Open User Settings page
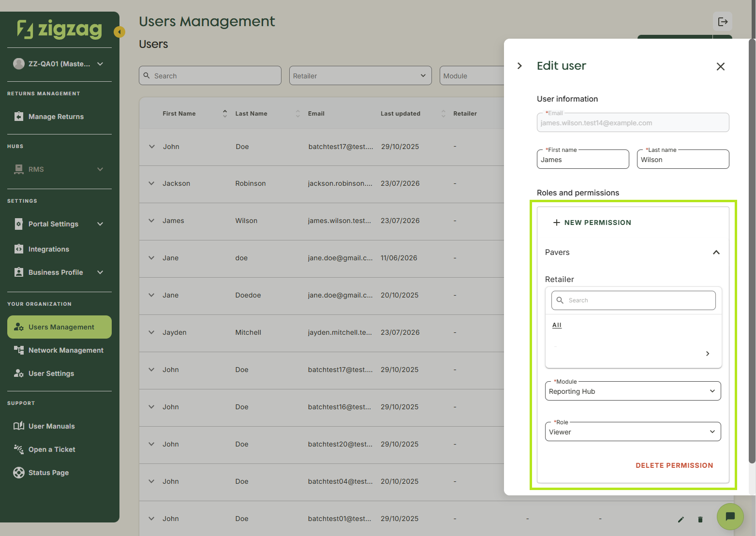Screen dimensions: 756x536 click(x=59, y=373)
